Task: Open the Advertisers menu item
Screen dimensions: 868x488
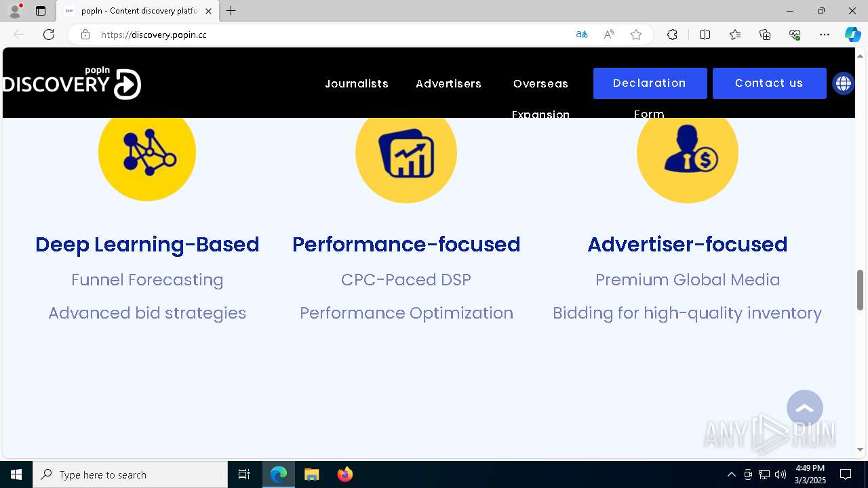Action: tap(448, 83)
